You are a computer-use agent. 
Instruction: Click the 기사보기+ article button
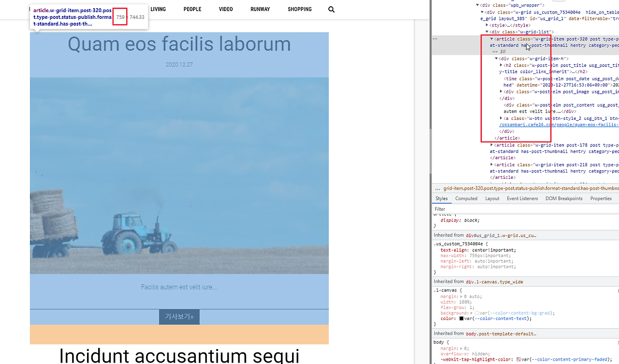[179, 317]
